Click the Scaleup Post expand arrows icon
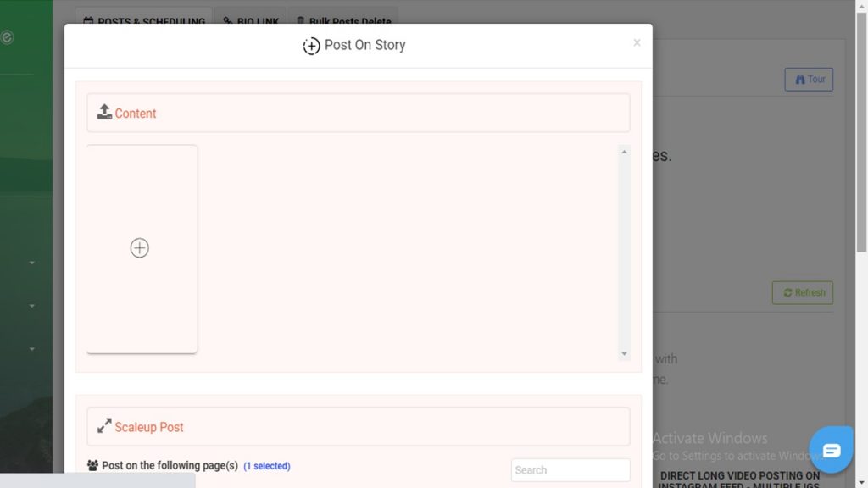The width and height of the screenshot is (868, 488). pos(104,425)
